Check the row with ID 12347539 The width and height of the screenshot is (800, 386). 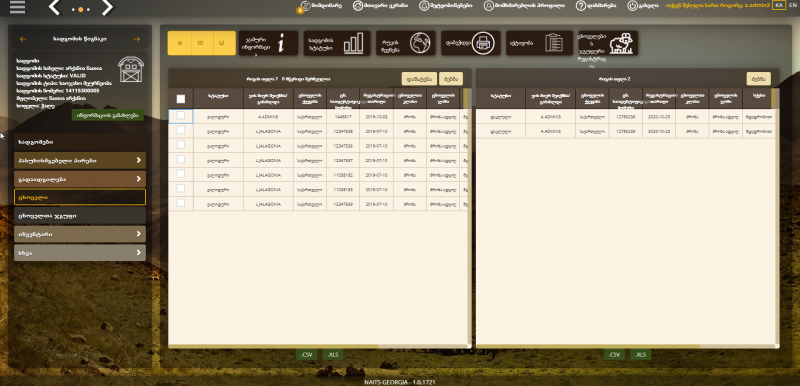click(181, 203)
